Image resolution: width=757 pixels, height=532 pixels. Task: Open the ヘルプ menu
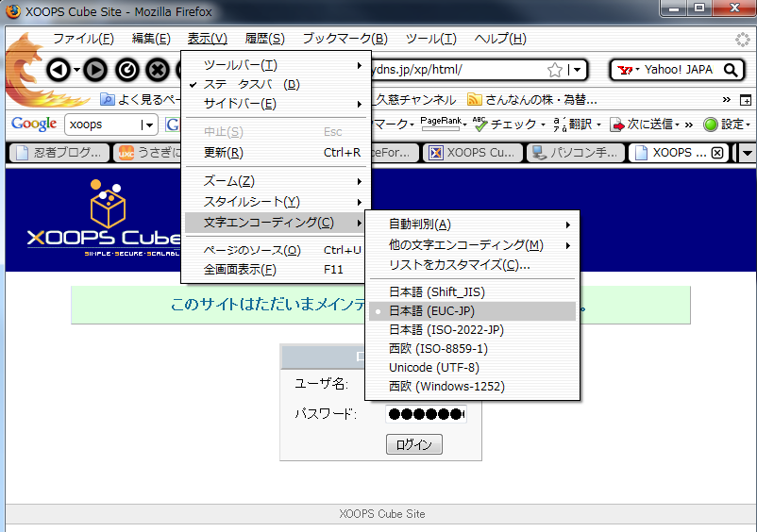tap(500, 39)
